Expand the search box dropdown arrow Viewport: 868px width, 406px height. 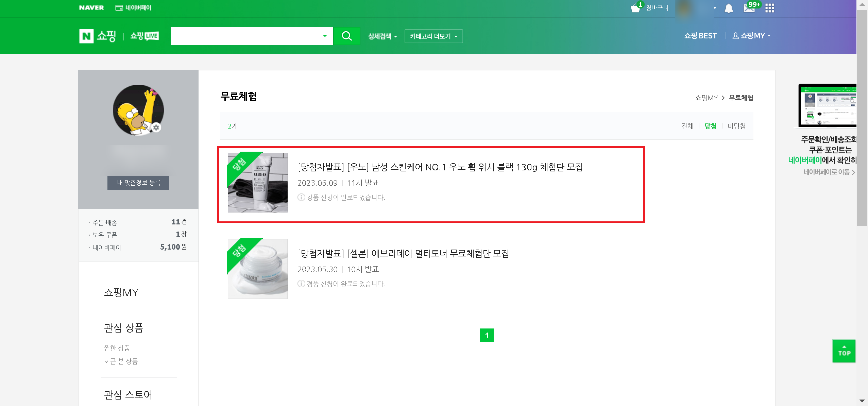click(x=325, y=36)
